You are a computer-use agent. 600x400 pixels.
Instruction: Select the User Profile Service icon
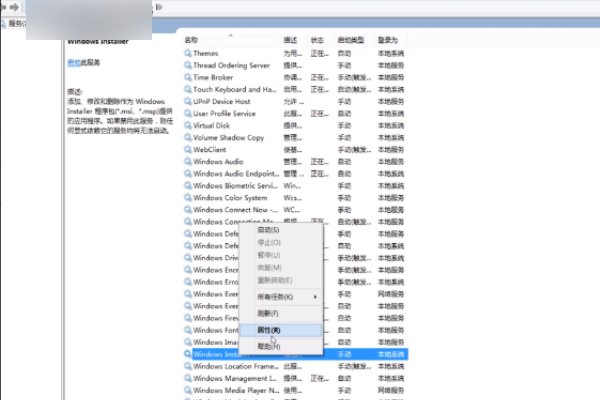pyautogui.click(x=188, y=113)
